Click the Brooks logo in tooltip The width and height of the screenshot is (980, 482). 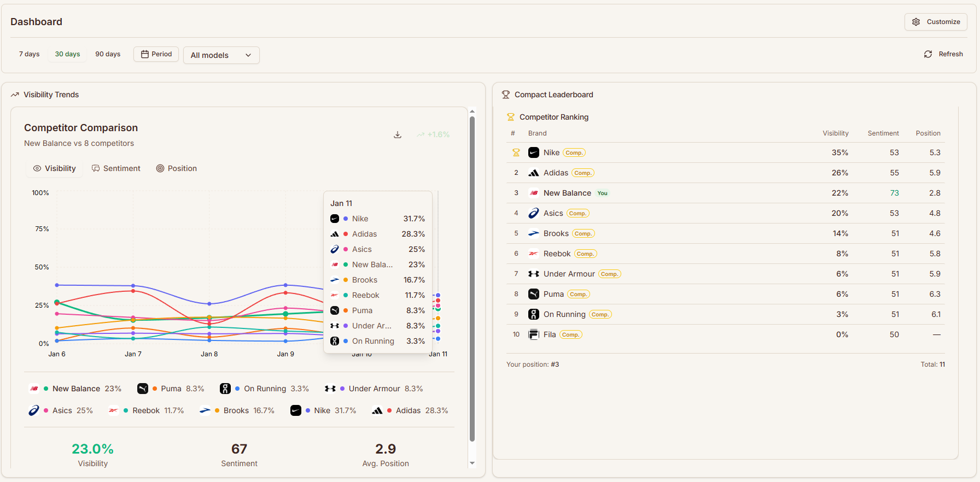coord(335,280)
